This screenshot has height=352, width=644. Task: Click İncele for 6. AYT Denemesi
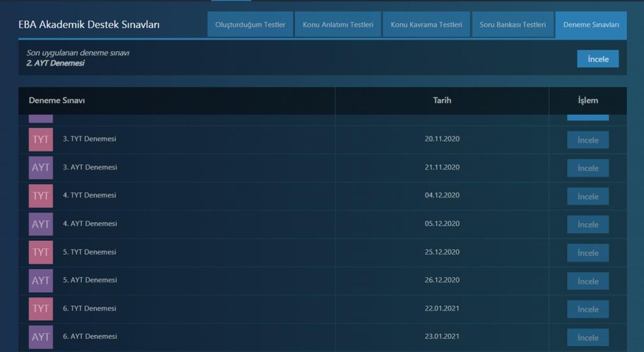pyautogui.click(x=588, y=338)
